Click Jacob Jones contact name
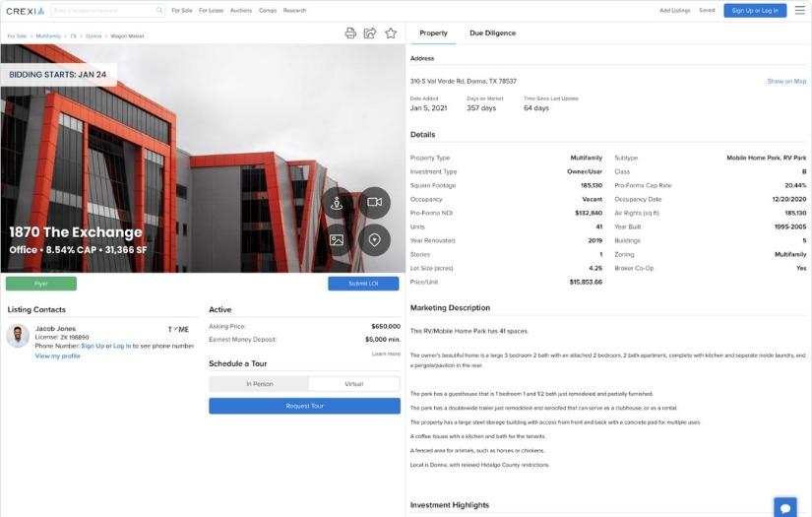Screen dimensions: 812x517 coord(55,329)
